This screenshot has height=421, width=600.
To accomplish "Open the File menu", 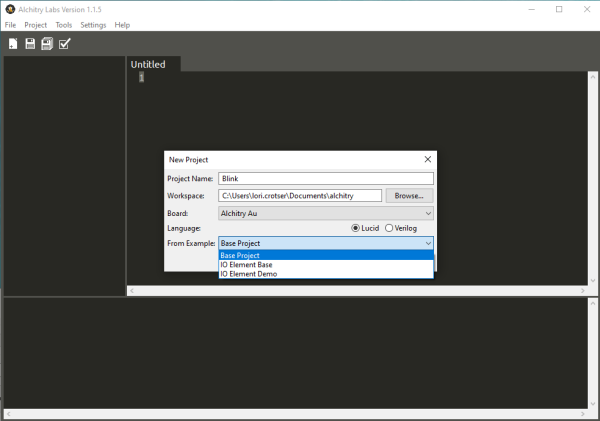I will click(x=10, y=25).
